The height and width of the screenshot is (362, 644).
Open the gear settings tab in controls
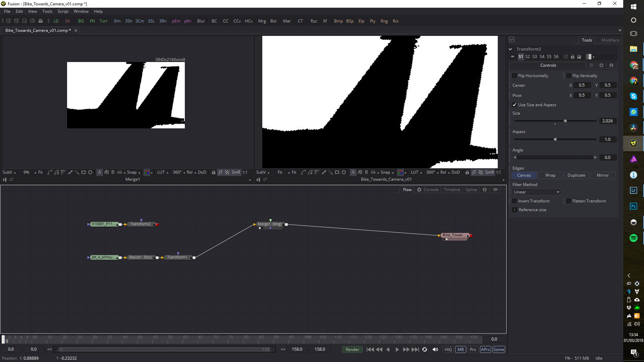coord(601,65)
